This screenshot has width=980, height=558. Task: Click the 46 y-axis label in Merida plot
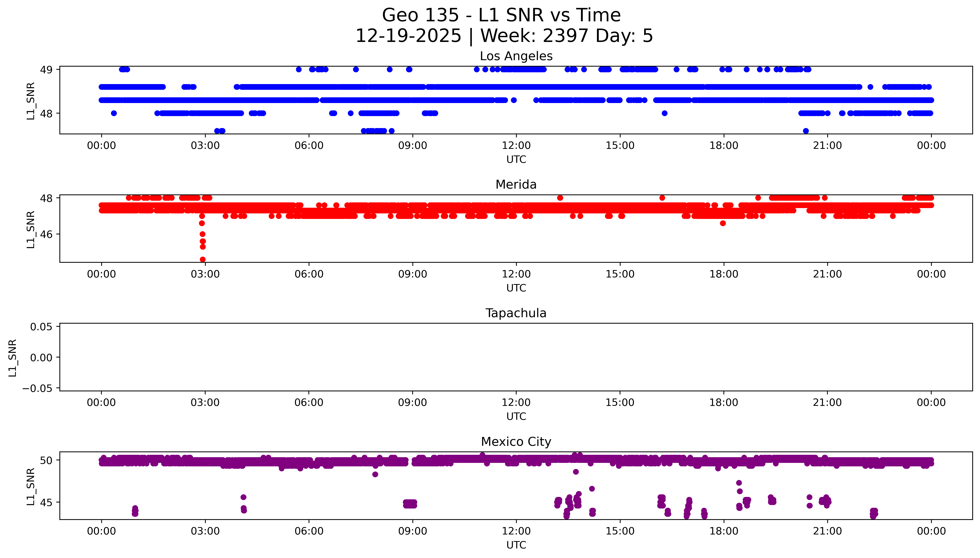click(46, 234)
